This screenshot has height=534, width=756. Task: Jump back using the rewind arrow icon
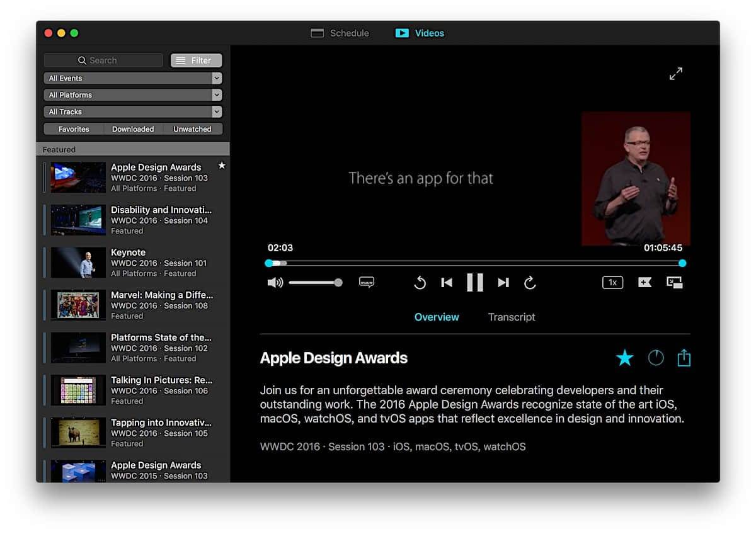click(420, 283)
